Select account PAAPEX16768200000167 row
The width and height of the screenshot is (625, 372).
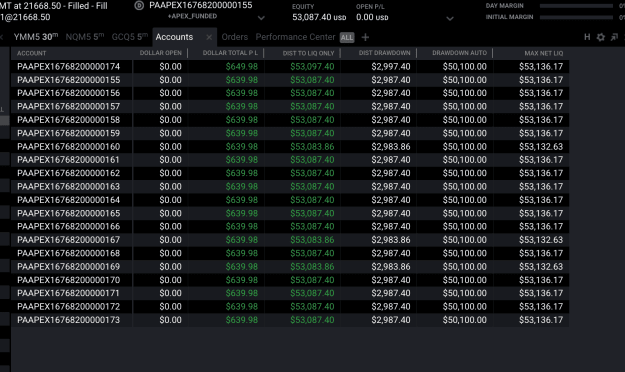[290, 240]
